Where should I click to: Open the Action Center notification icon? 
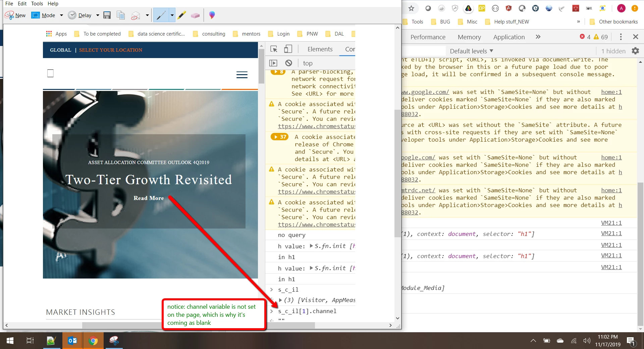(631, 341)
